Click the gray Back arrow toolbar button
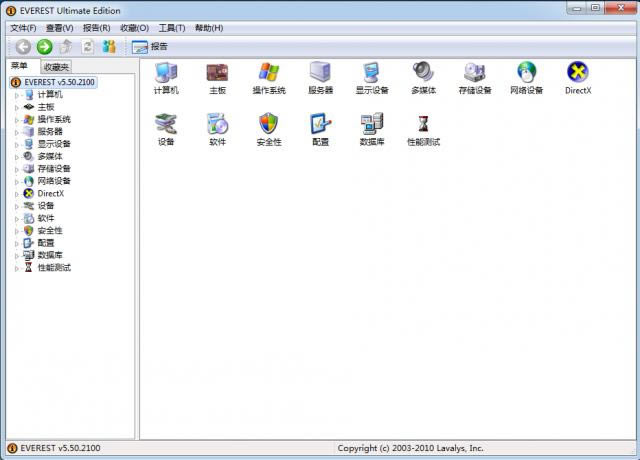Screen dimensions: 640x460 (x=23, y=47)
